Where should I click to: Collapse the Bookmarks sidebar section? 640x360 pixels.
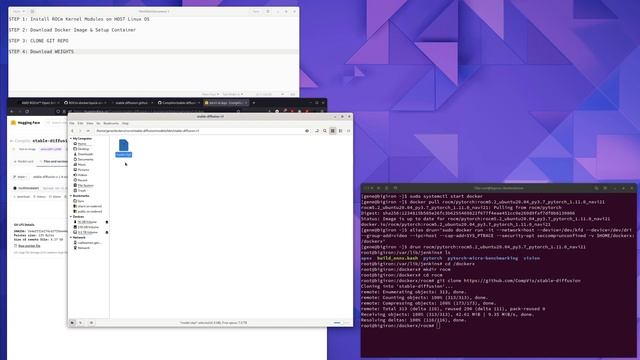(71, 196)
